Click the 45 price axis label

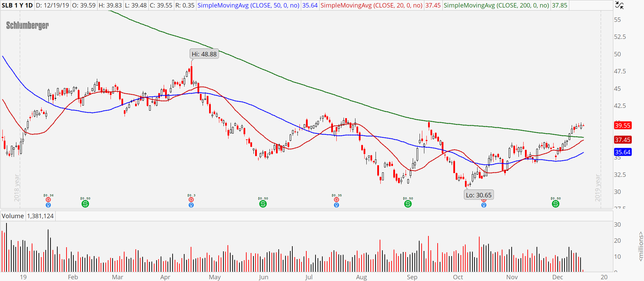(617, 89)
